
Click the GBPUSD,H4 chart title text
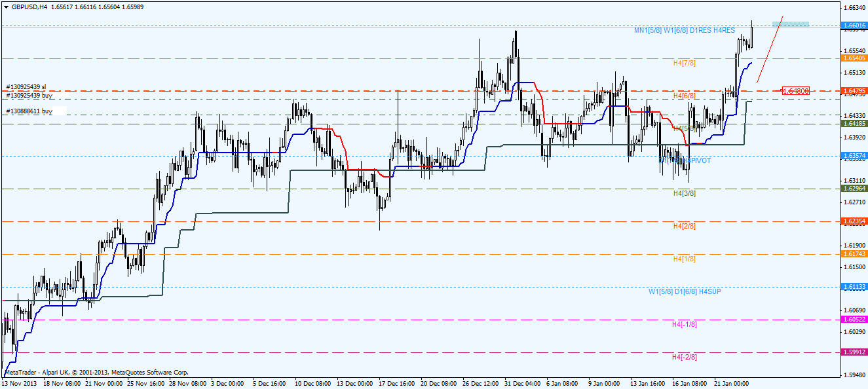[29, 6]
